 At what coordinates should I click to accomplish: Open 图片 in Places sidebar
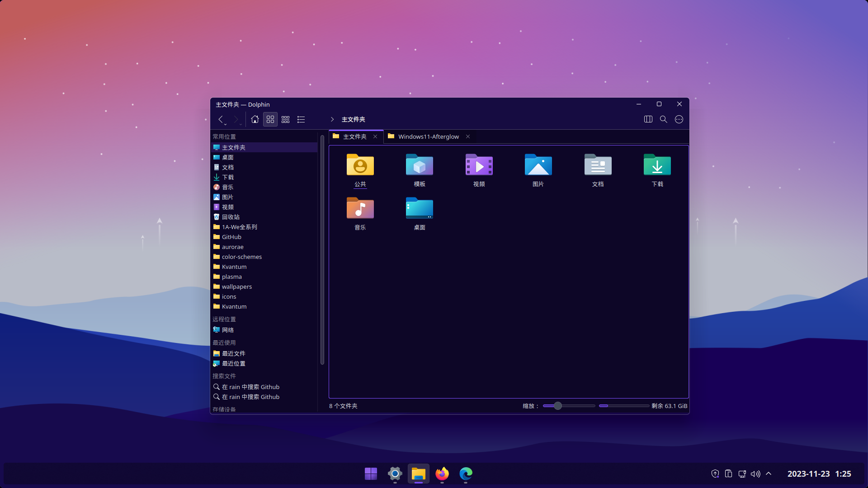pyautogui.click(x=264, y=197)
